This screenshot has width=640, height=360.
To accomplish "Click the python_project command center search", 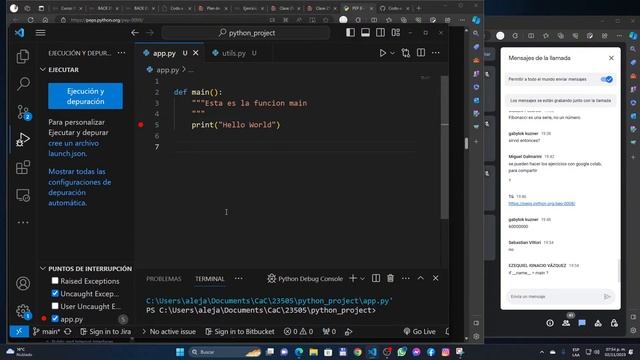I will point(246,33).
